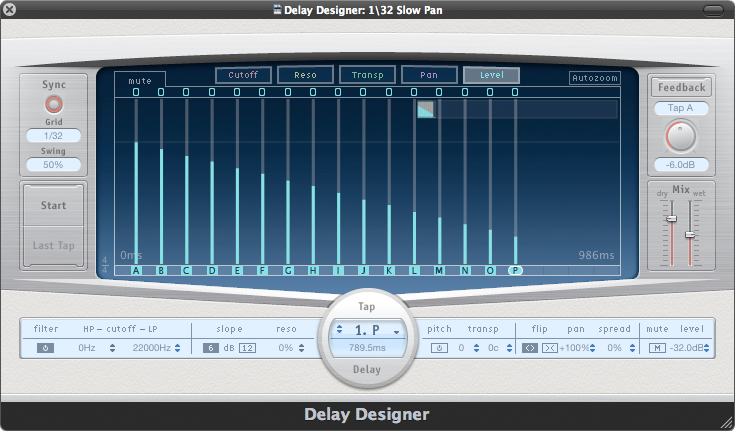The height and width of the screenshot is (431, 735).
Task: Click the dry Mix slider handle
Action: pos(672,219)
